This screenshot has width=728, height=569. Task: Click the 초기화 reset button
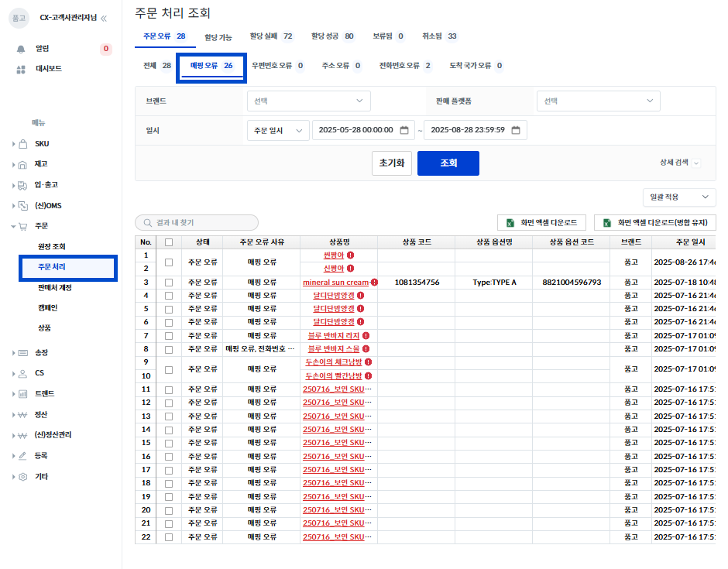(x=391, y=163)
